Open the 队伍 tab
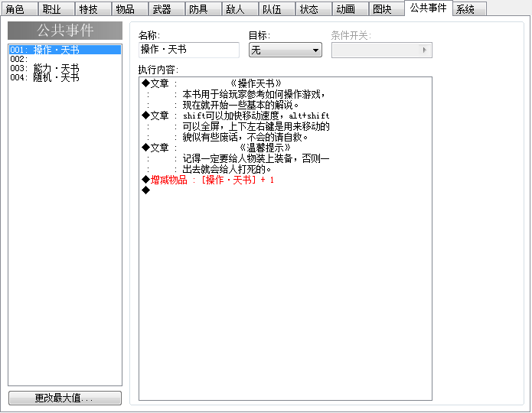The image size is (532, 413). click(x=277, y=9)
